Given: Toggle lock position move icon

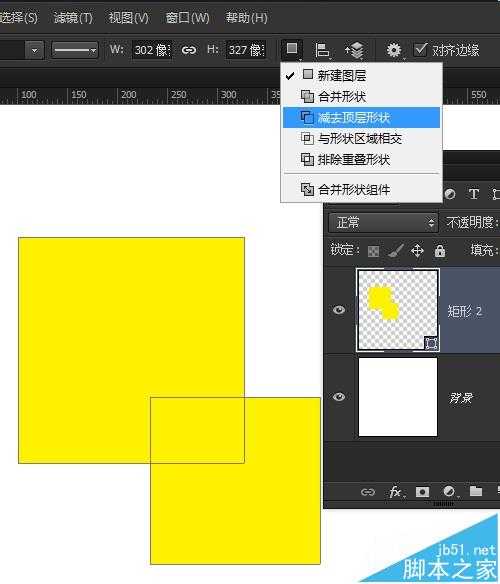Looking at the screenshot, I should 417,251.
